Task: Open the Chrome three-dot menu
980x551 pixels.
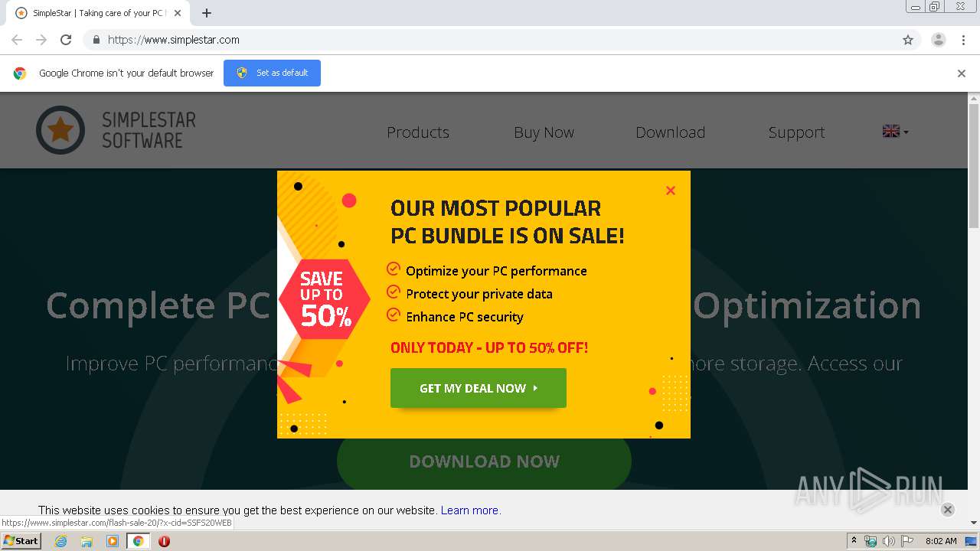Action: click(x=963, y=40)
